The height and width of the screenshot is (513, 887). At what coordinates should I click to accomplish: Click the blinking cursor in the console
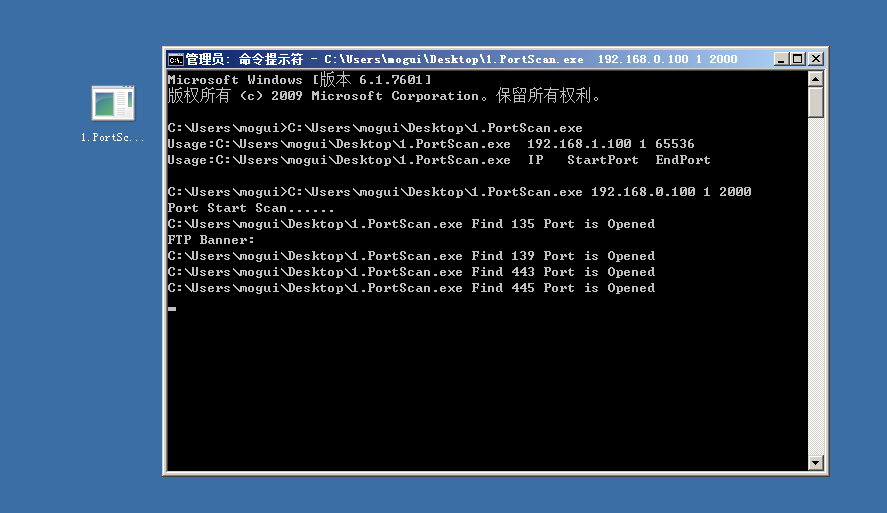(x=172, y=309)
